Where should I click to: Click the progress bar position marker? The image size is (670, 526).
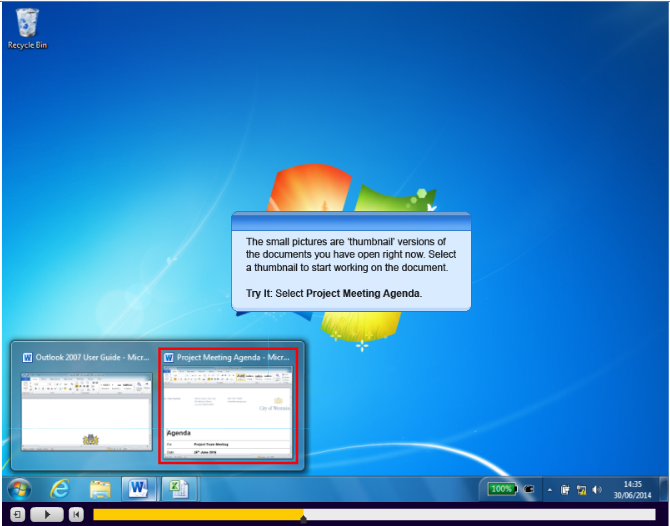coord(303,518)
